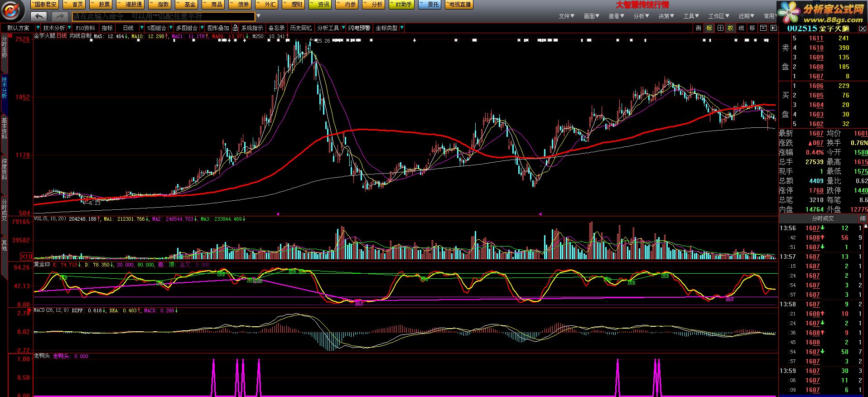Go back with the left arrow button

tap(39, 16)
